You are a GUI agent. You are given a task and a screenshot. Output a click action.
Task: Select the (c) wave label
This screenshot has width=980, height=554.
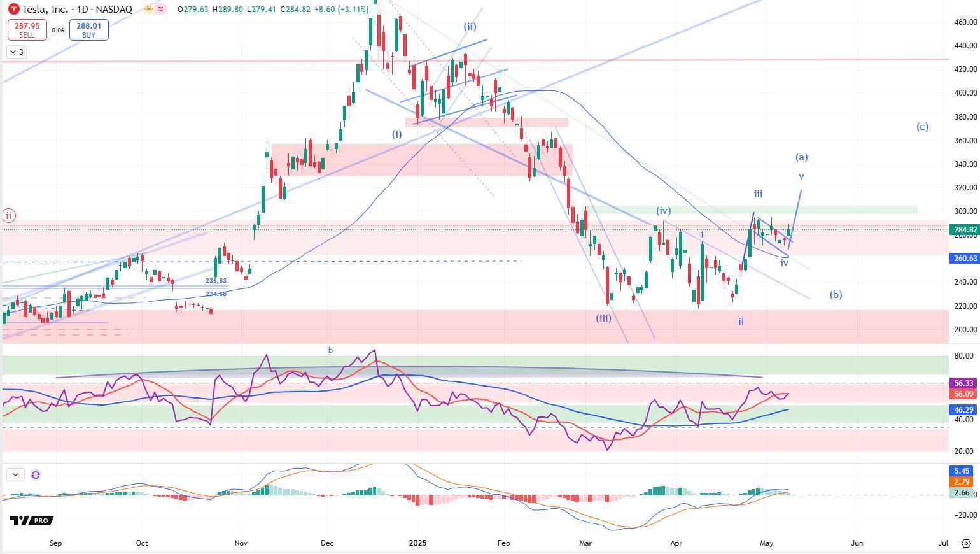(x=922, y=127)
